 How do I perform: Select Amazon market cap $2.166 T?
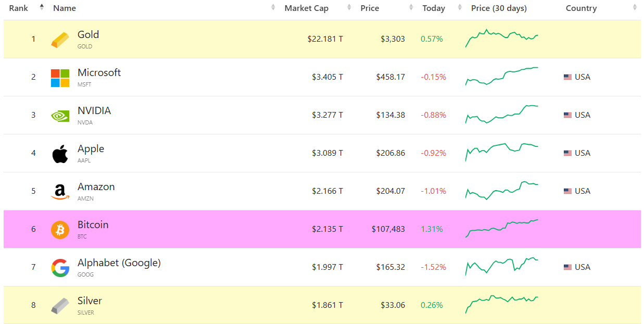[x=327, y=191]
